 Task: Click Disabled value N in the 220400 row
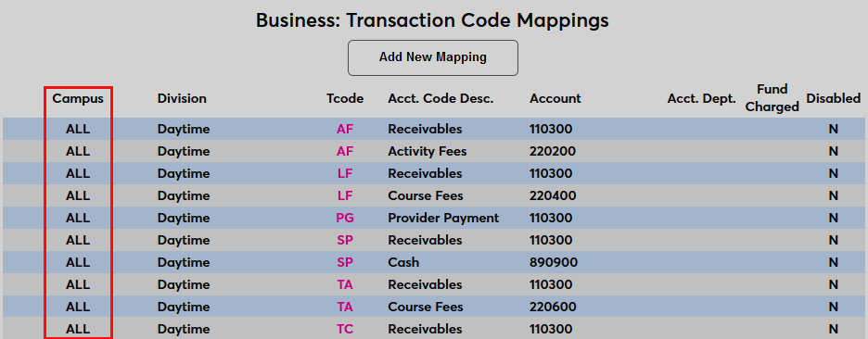833,195
